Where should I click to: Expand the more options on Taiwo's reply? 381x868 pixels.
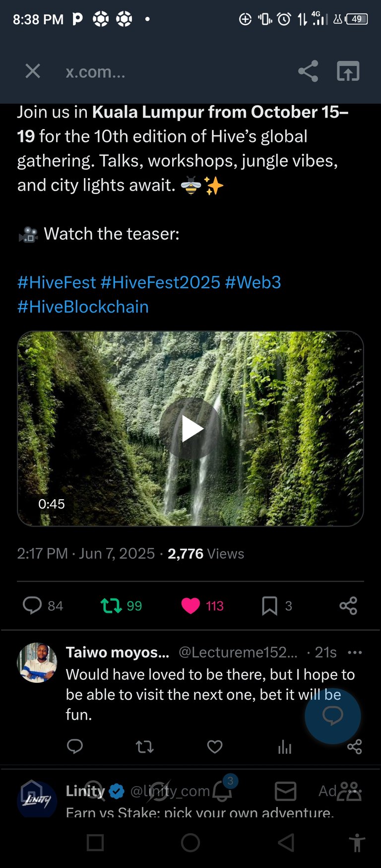coord(355,652)
